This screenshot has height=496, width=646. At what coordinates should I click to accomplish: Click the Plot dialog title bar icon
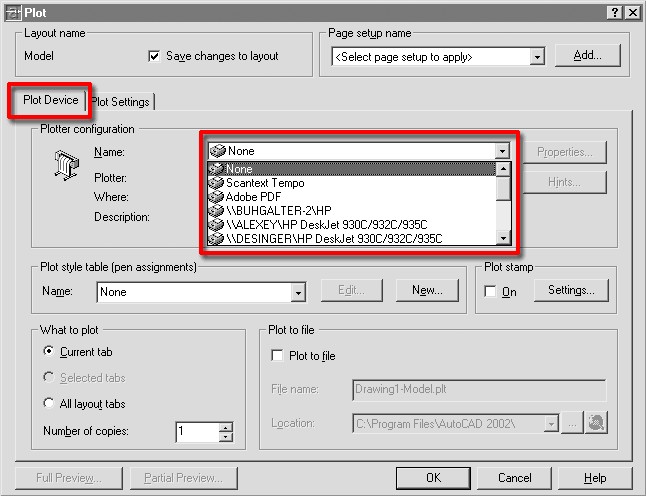tap(13, 13)
